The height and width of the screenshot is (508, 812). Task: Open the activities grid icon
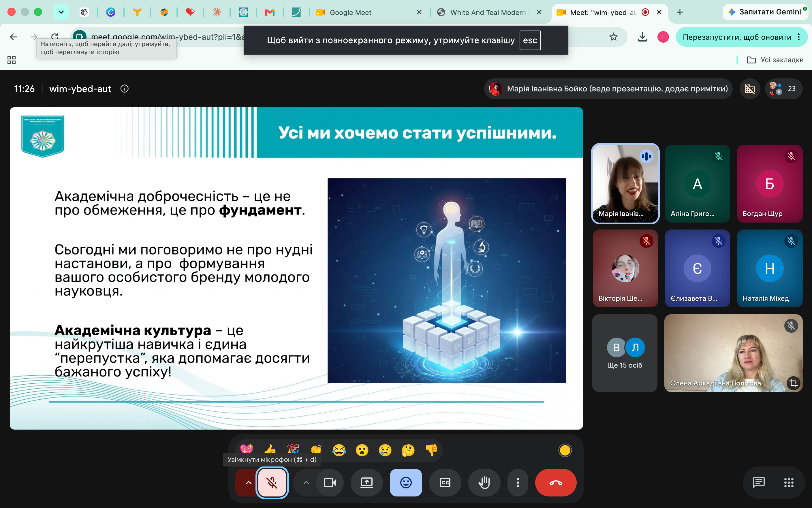[788, 482]
